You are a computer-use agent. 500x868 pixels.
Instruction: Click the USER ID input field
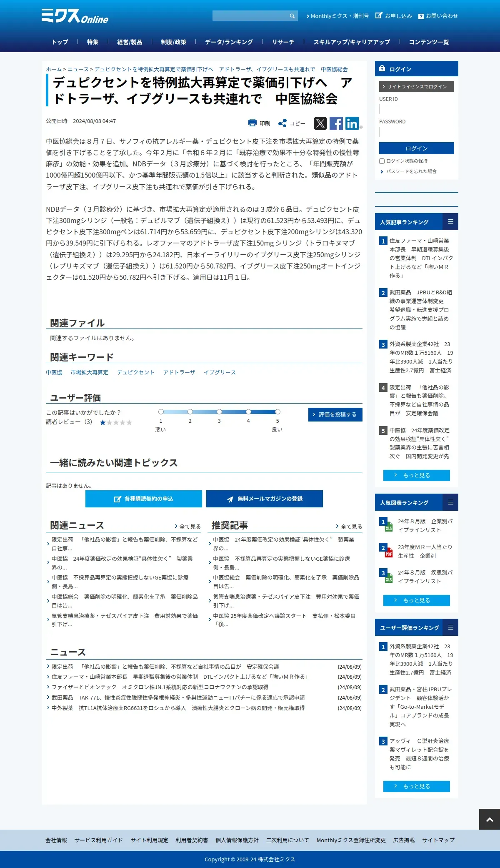pyautogui.click(x=417, y=109)
